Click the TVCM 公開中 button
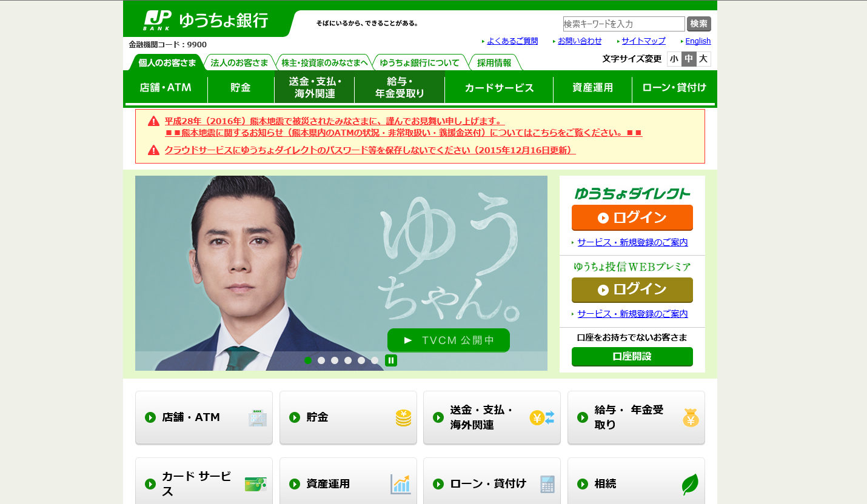Screen dimensions: 867x504 click(x=449, y=340)
